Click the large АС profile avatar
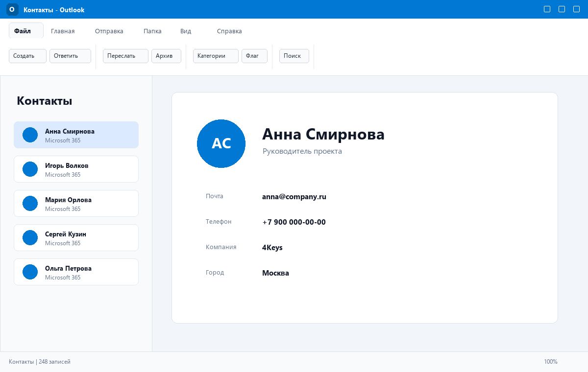Viewport: 588px width, 372px height. (x=221, y=143)
